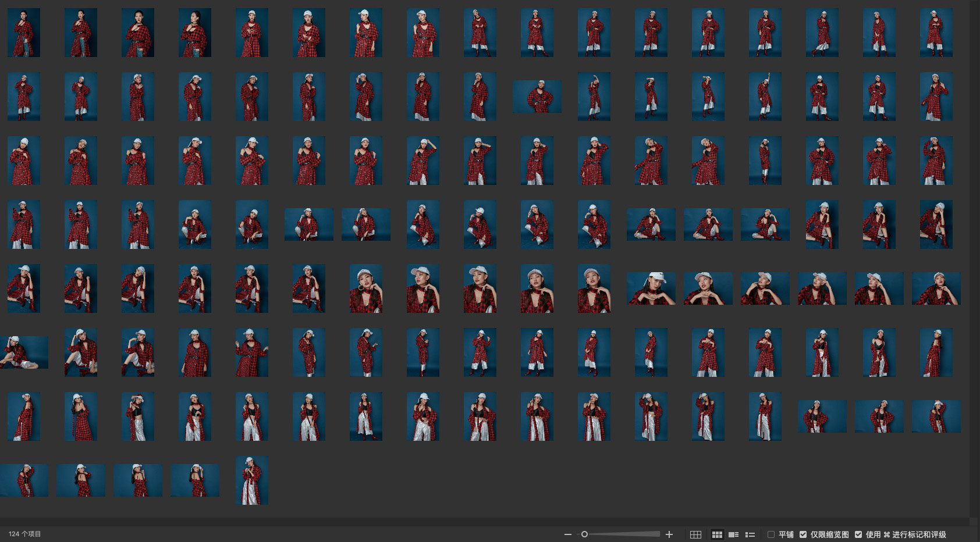
Task: Select the first thumbnail in the top row
Action: [24, 33]
